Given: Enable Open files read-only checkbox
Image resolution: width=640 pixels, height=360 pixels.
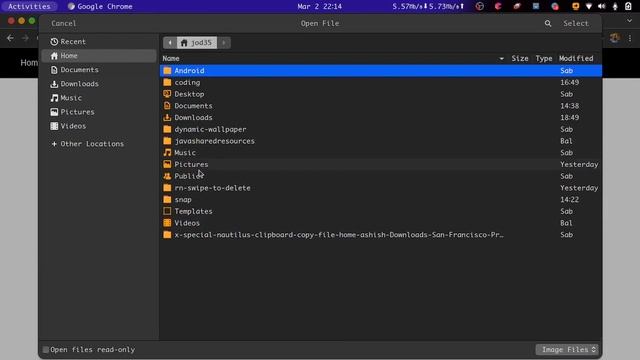Looking at the screenshot, I should (x=46, y=350).
